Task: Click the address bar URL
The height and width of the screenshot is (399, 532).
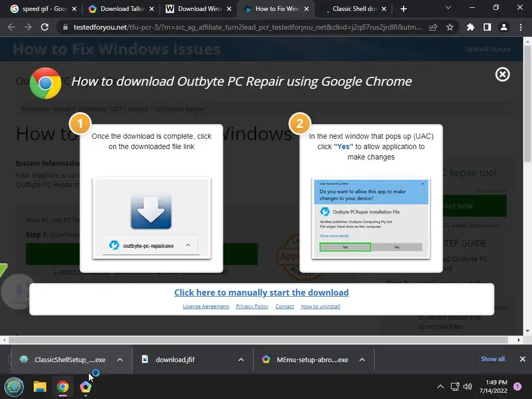Action: click(x=247, y=27)
